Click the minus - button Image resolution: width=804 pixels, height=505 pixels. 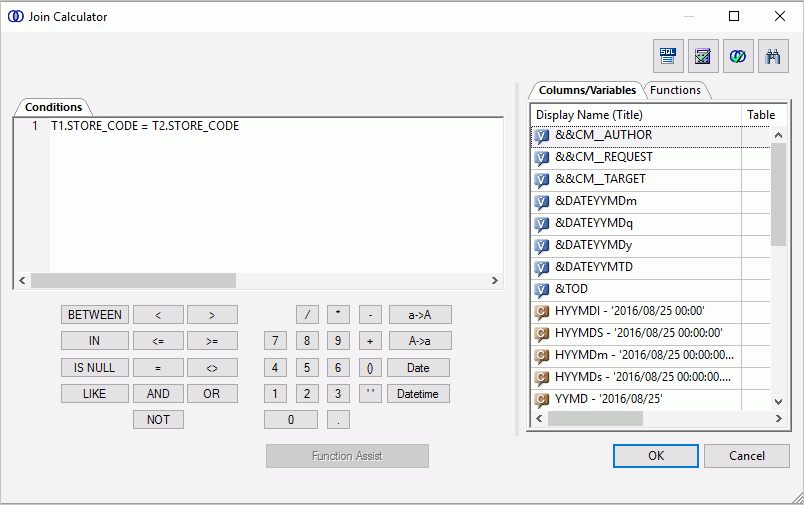click(x=370, y=315)
